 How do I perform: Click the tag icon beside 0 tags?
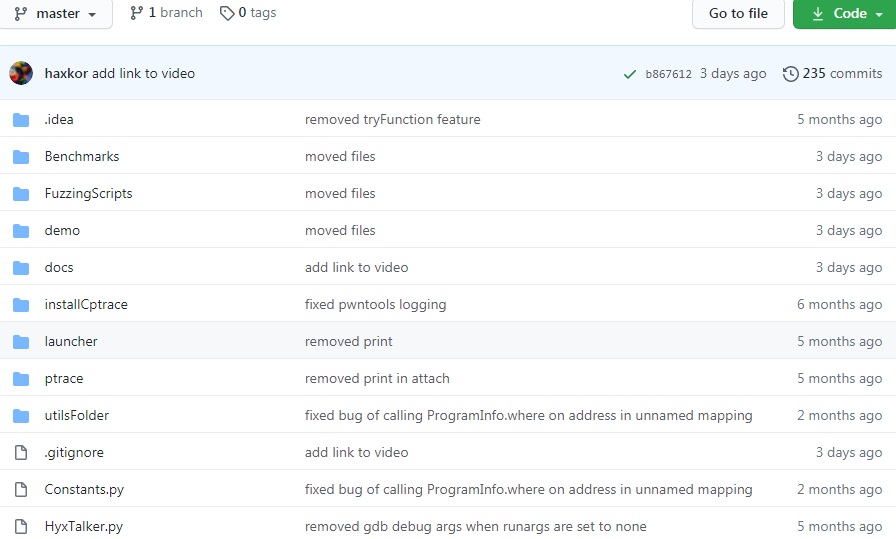pos(227,13)
